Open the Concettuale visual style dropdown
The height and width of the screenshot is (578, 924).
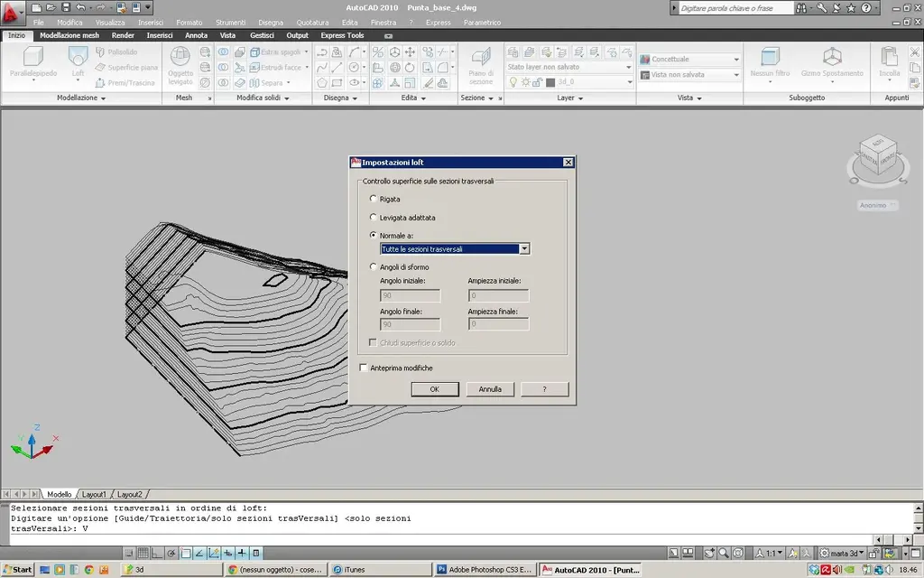coord(689,59)
